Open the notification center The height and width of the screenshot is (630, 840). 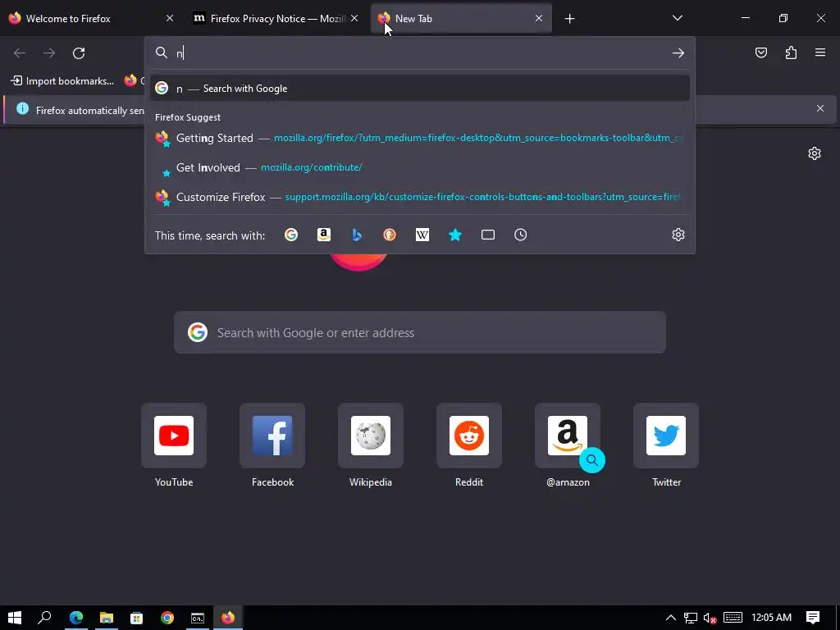point(813,618)
